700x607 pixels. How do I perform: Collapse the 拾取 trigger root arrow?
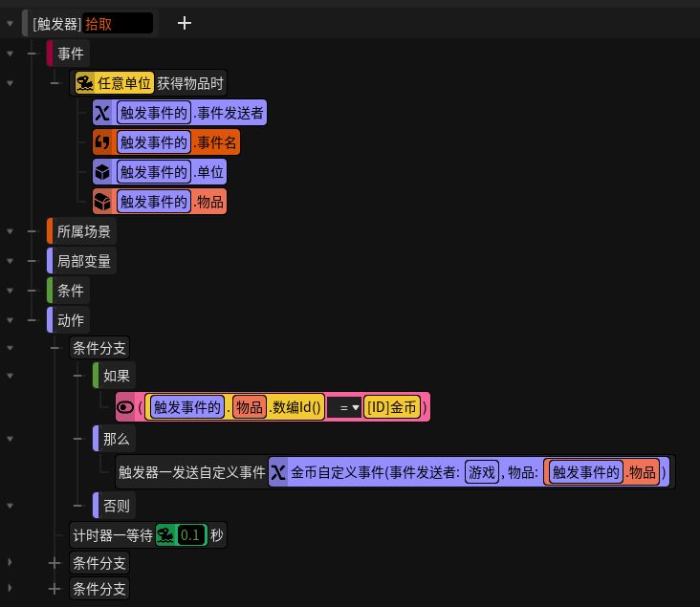pos(10,23)
